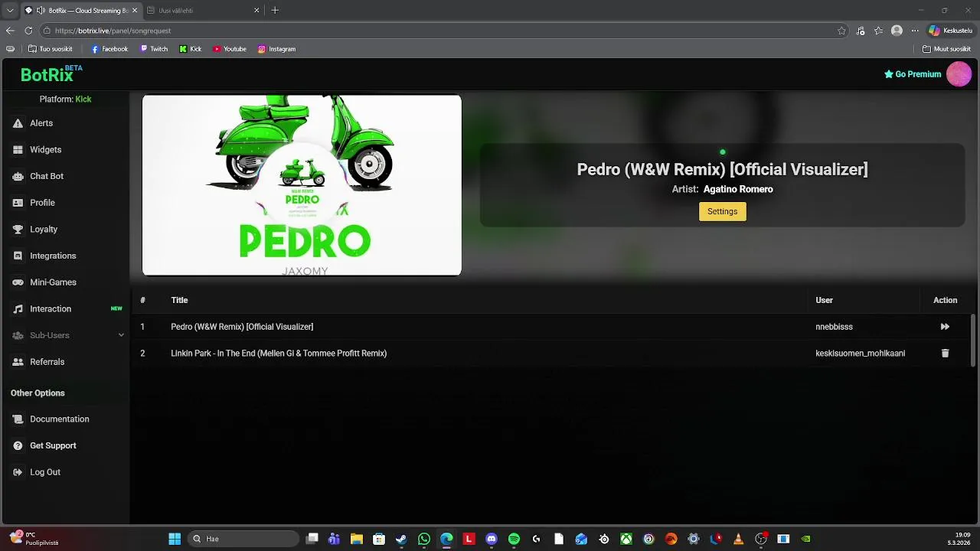Screen dimensions: 980x551
Task: Close the BotRix browser tab
Action: (135, 11)
